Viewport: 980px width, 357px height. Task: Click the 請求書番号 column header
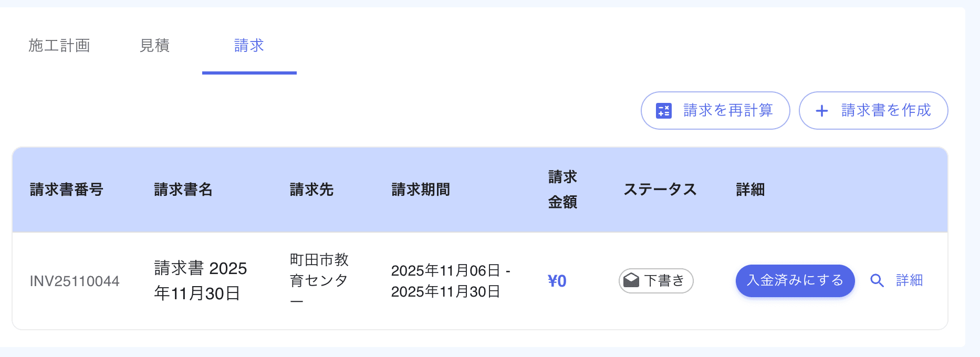[66, 190]
